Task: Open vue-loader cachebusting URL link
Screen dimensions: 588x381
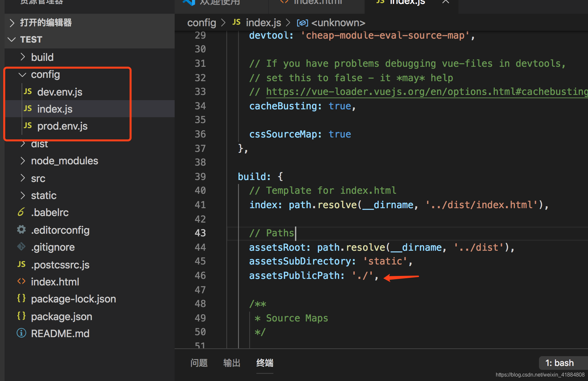Action: click(427, 92)
